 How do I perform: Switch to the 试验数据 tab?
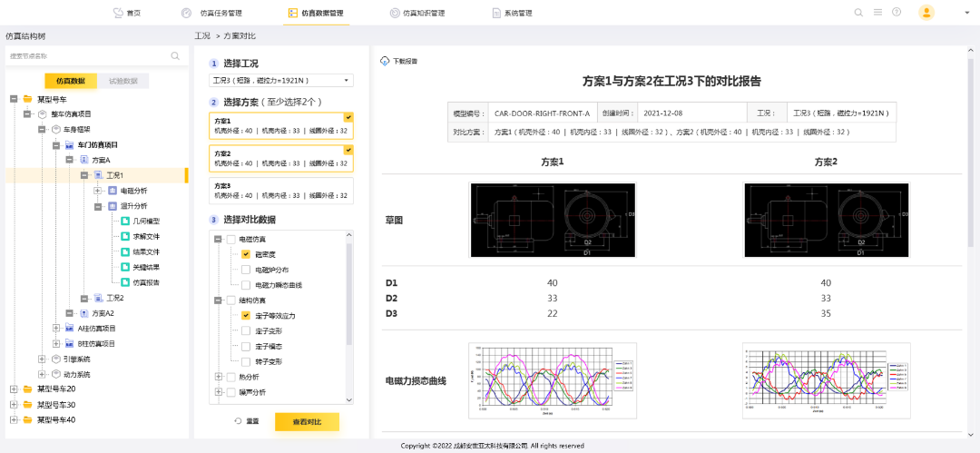123,81
